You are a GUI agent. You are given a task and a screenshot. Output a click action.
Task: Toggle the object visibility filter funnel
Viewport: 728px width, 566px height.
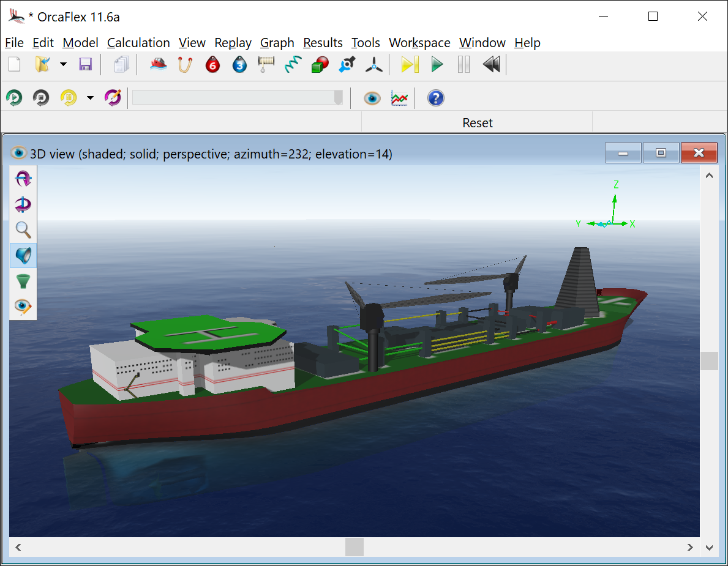23,281
